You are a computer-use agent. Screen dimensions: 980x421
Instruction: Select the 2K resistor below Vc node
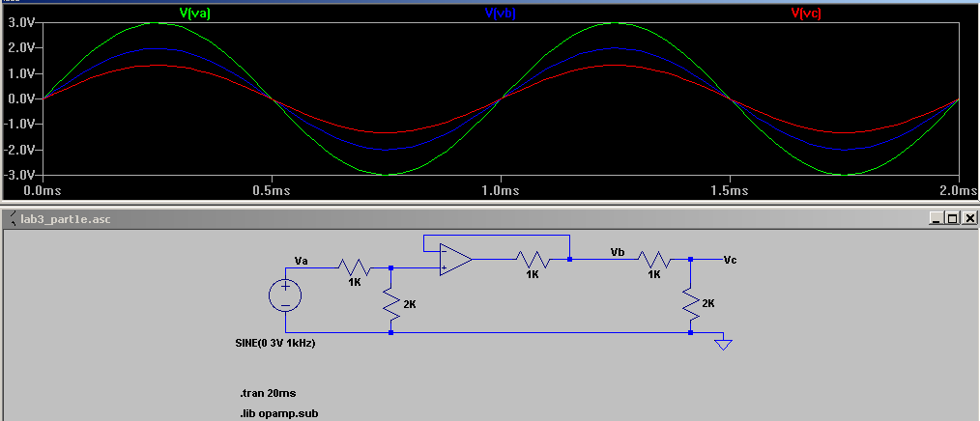pyautogui.click(x=691, y=303)
